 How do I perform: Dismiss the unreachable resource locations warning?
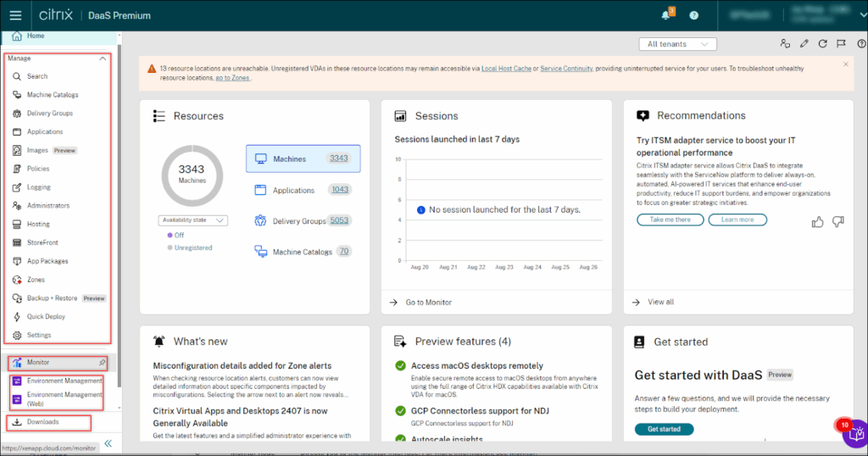click(x=845, y=64)
